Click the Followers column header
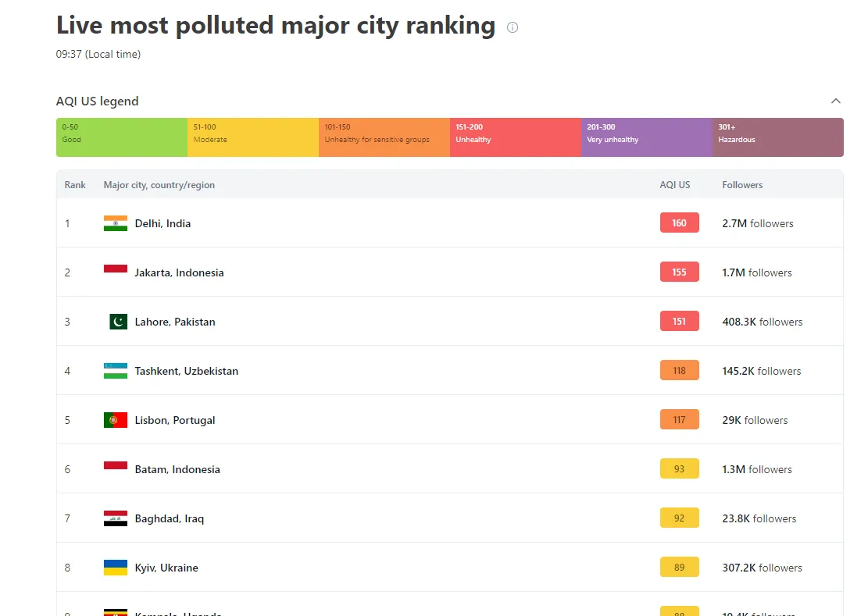The image size is (868, 616). [x=742, y=185]
